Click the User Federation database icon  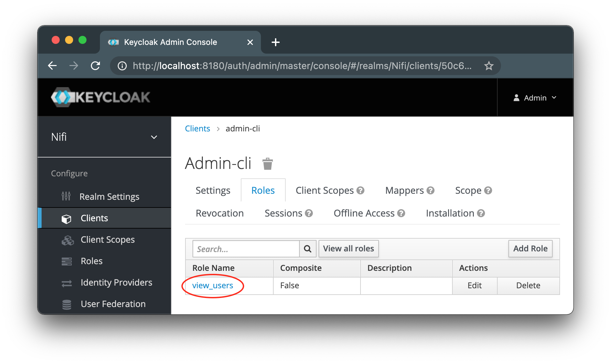(67, 304)
